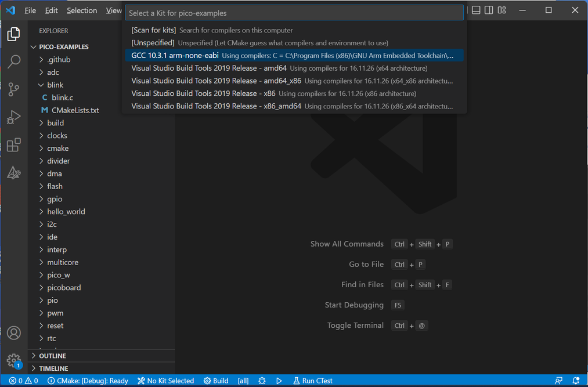Choose the [Unspecified] kit option
This screenshot has width=588, height=387.
click(x=294, y=43)
